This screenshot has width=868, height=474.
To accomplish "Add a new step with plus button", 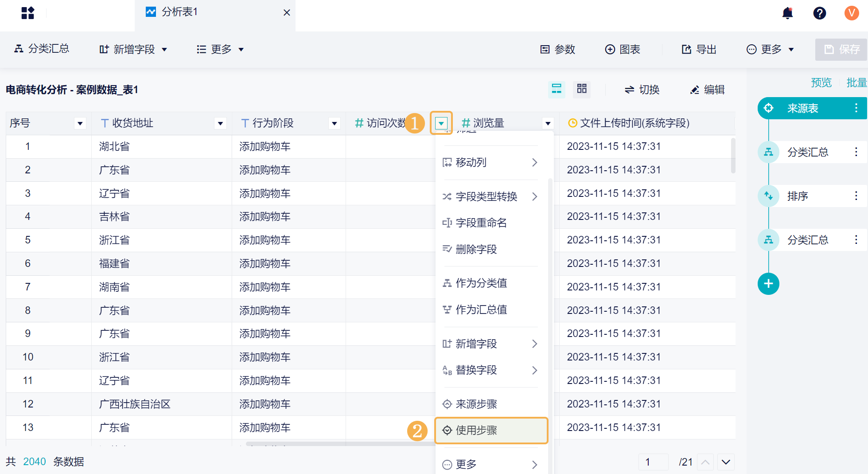I will pyautogui.click(x=768, y=284).
